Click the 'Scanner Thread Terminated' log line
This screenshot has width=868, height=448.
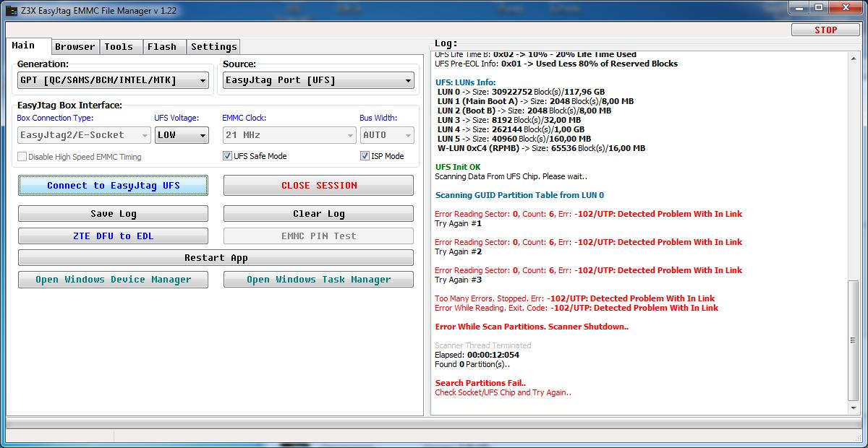pyautogui.click(x=483, y=345)
